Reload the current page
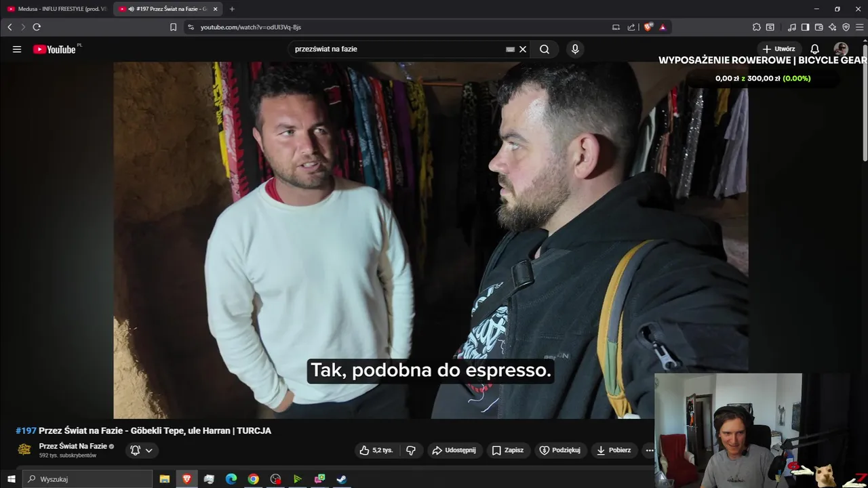 (37, 27)
